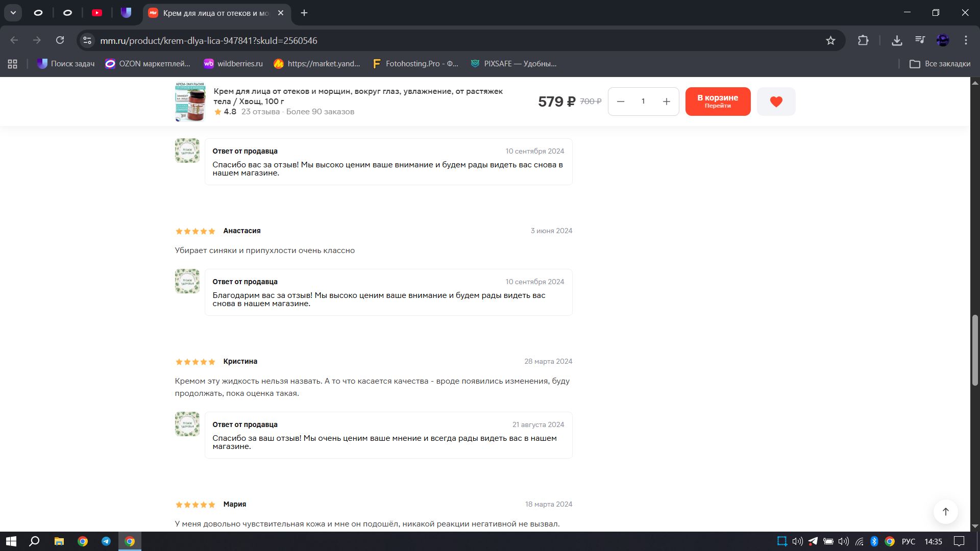The width and height of the screenshot is (980, 551).
Task: Toggle the red heart favorite button
Action: click(x=776, y=102)
